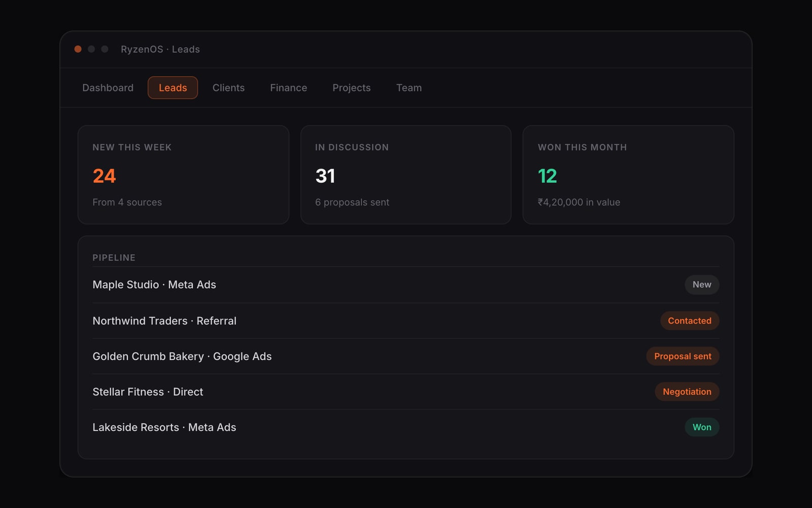Open the Dashboard tab
Viewport: 812px width, 508px height.
pos(108,88)
